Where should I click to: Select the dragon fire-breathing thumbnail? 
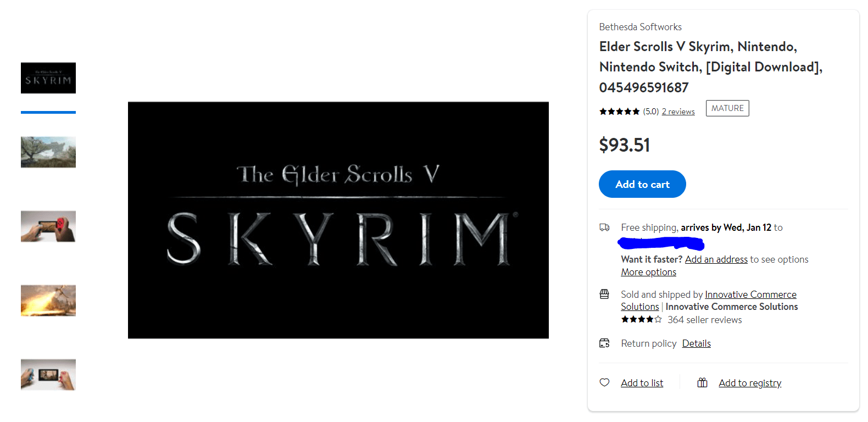[x=48, y=301]
